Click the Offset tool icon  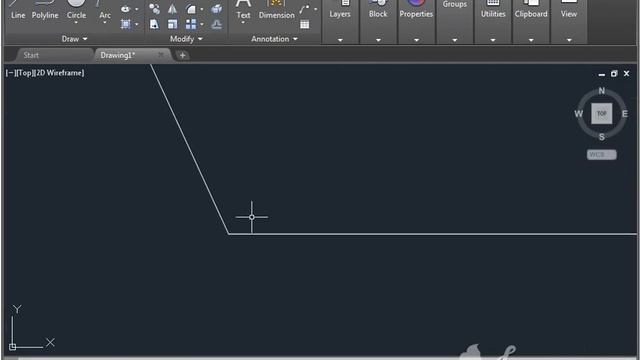[x=217, y=24]
